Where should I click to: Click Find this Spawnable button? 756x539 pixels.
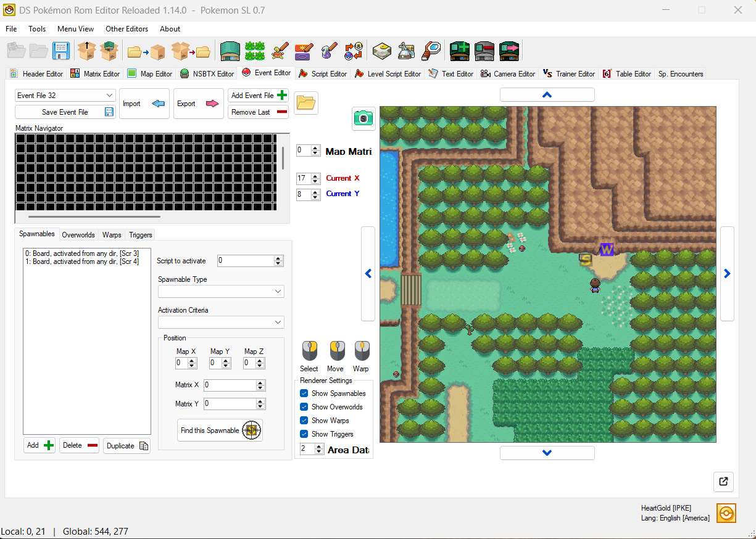click(x=220, y=430)
